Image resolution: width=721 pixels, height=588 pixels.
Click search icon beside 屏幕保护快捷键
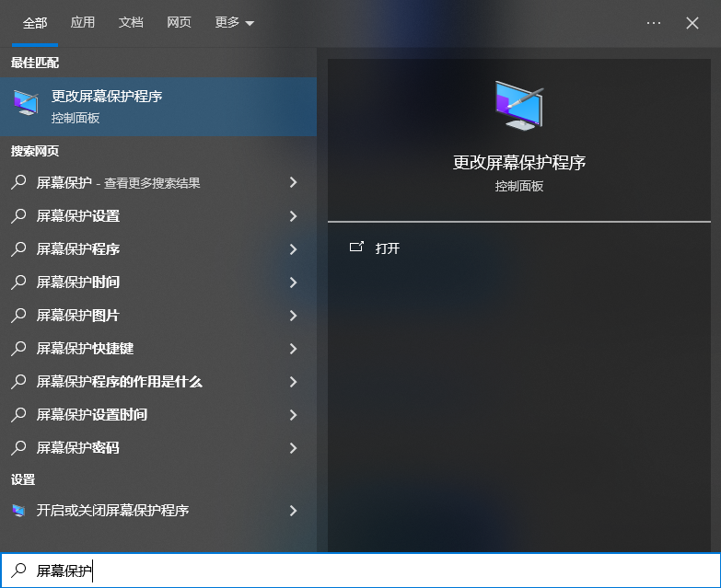pyautogui.click(x=18, y=348)
